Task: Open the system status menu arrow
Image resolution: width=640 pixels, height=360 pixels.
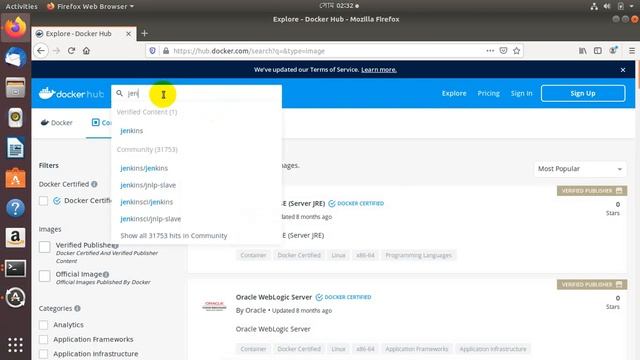Action: pos(631,6)
